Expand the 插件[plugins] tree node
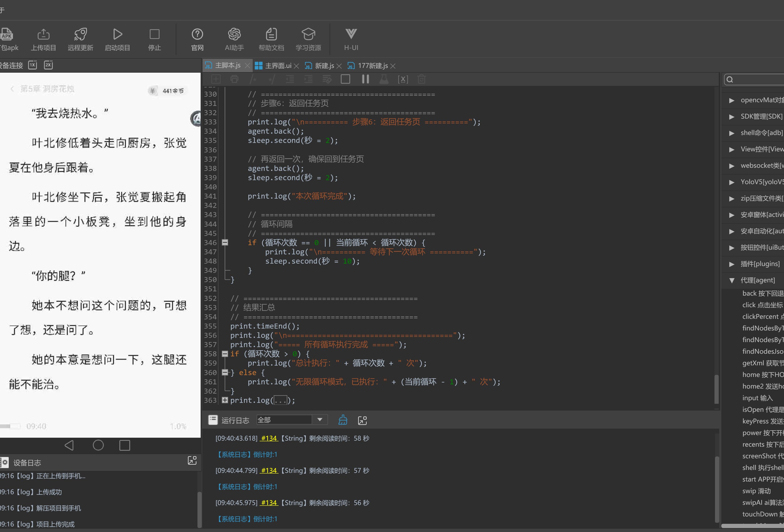784x532 pixels. point(732,264)
